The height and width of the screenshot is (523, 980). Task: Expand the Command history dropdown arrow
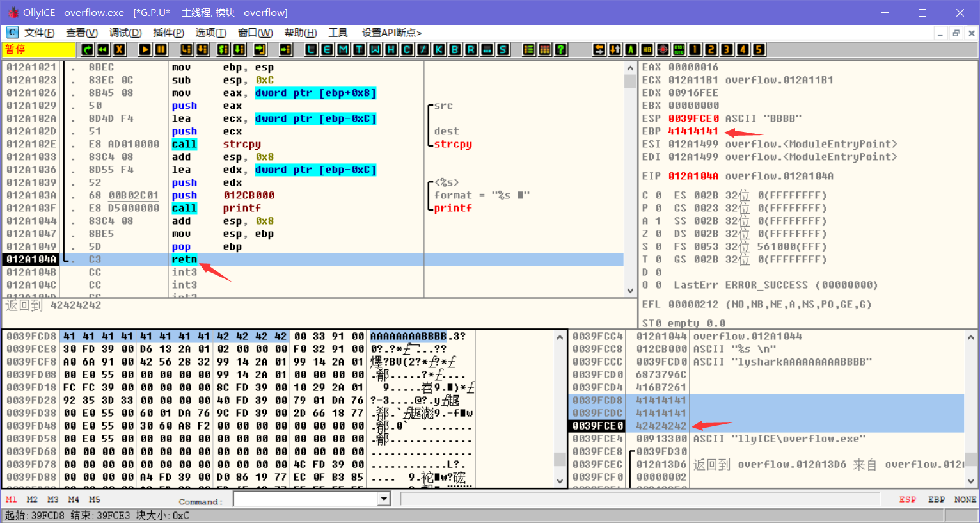pyautogui.click(x=384, y=499)
